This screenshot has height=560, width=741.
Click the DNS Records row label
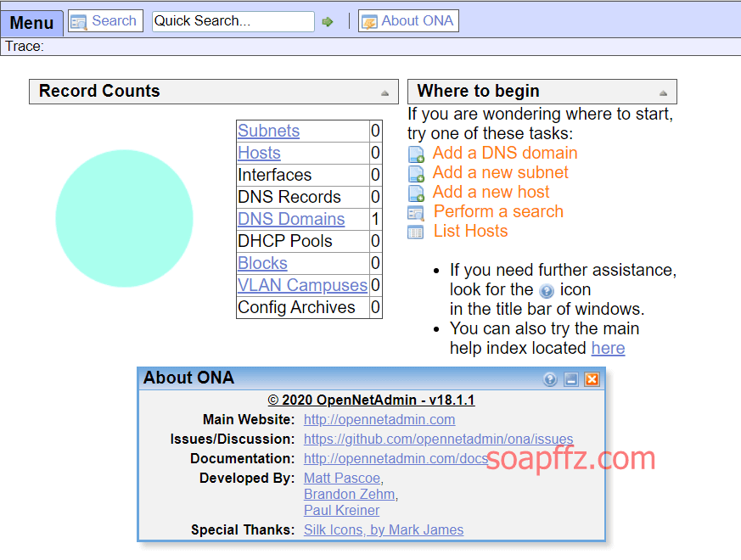[x=289, y=197]
